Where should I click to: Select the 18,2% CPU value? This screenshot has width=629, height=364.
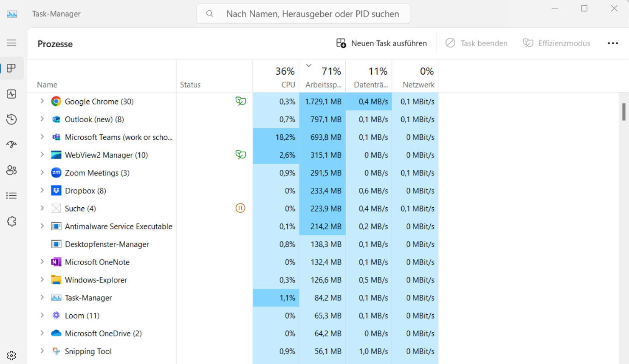pos(276,137)
